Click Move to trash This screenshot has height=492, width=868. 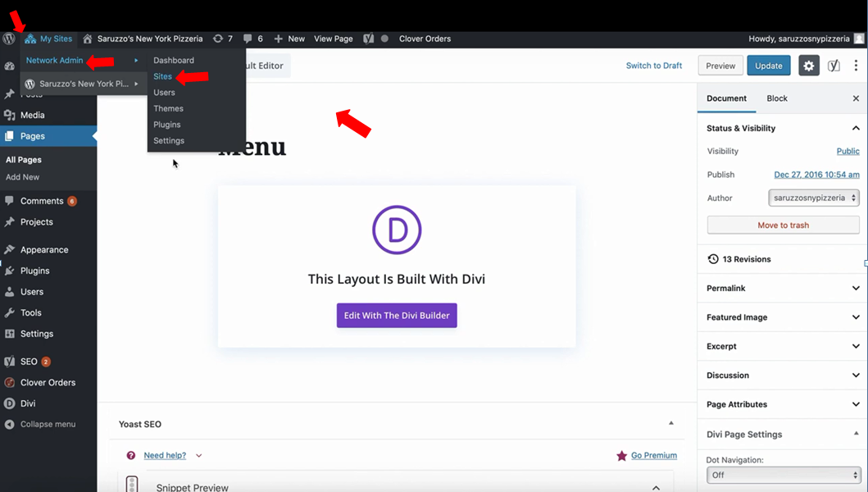click(x=784, y=225)
